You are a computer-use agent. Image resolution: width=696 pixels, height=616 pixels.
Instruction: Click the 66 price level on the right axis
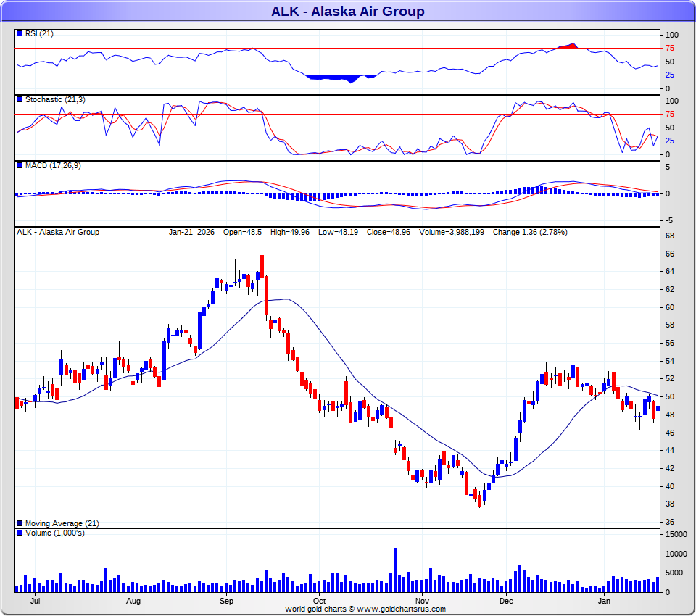(x=671, y=254)
